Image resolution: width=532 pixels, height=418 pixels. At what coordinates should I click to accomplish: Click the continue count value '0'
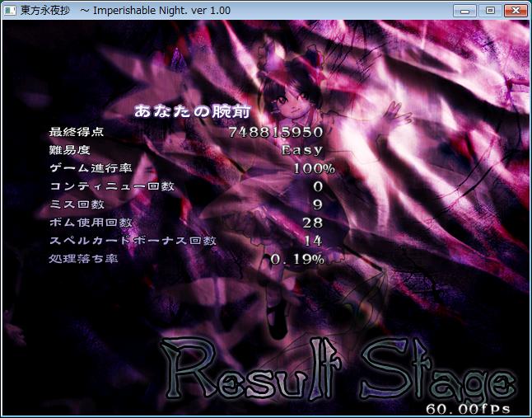pyautogui.click(x=318, y=186)
